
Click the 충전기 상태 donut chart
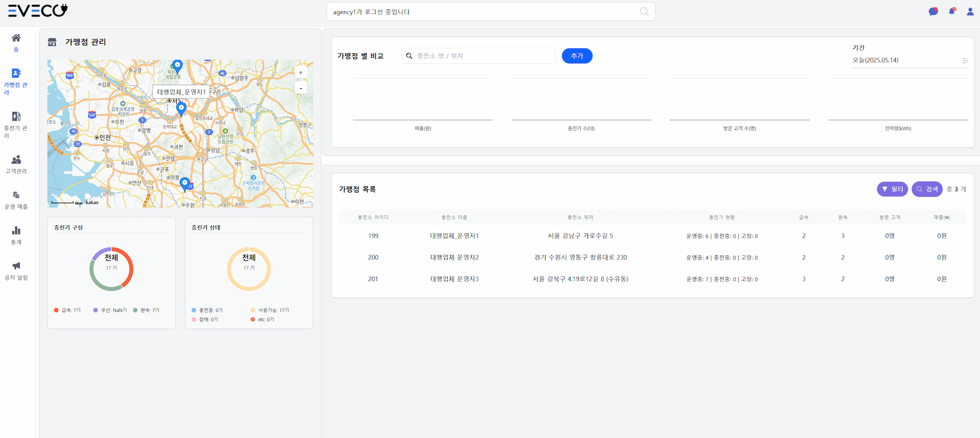click(249, 269)
